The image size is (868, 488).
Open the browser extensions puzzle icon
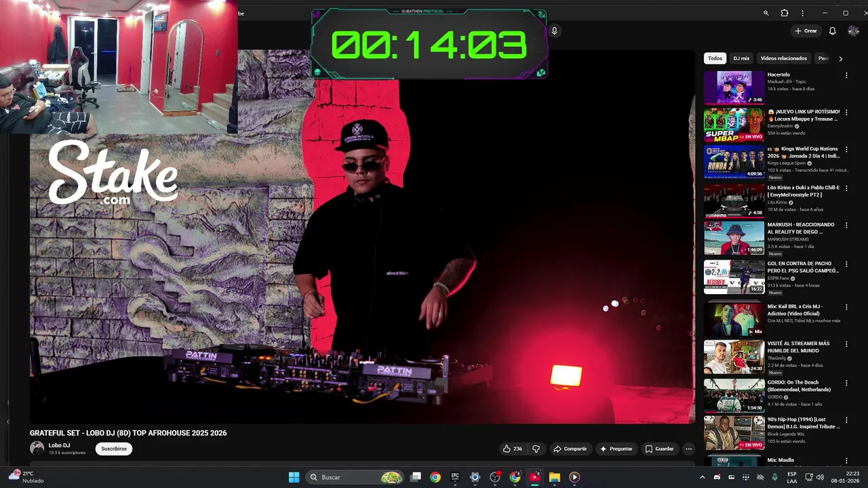click(x=785, y=13)
